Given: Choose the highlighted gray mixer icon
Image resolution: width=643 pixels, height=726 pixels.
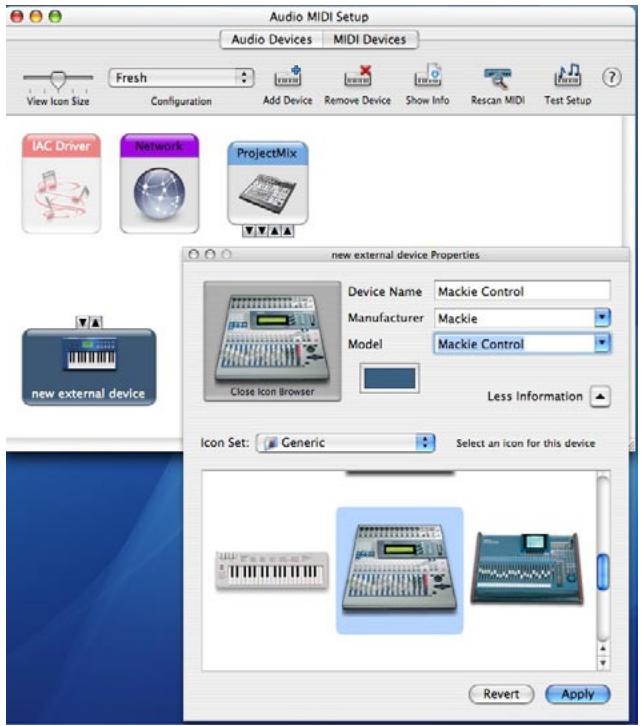Looking at the screenshot, I should [x=400, y=570].
